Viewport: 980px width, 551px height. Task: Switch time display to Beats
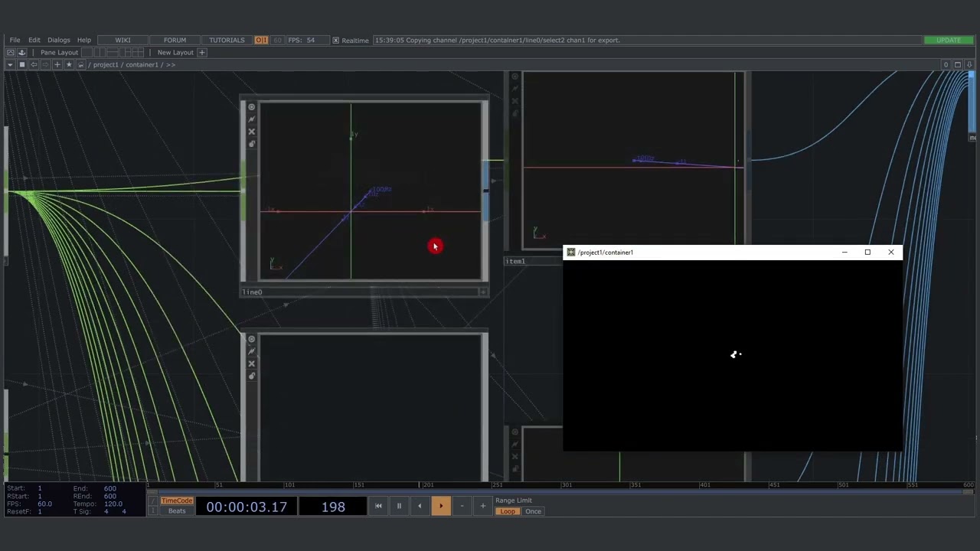tap(177, 511)
